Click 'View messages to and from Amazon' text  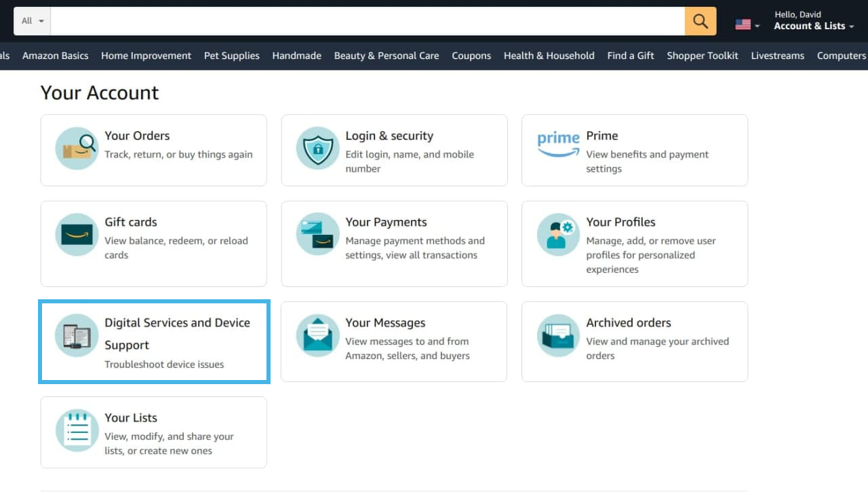[x=407, y=348]
